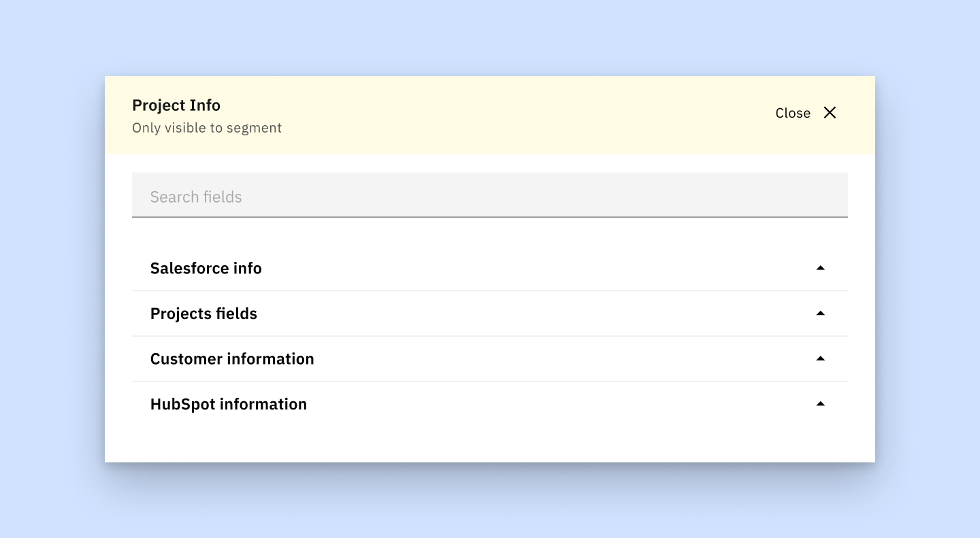Click the Only visible to segment subtitle

click(x=207, y=128)
